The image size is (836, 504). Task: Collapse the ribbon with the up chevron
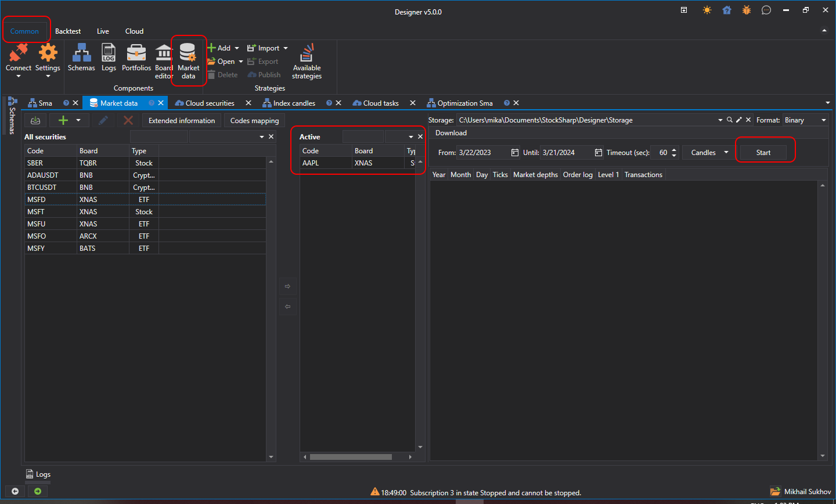824,31
